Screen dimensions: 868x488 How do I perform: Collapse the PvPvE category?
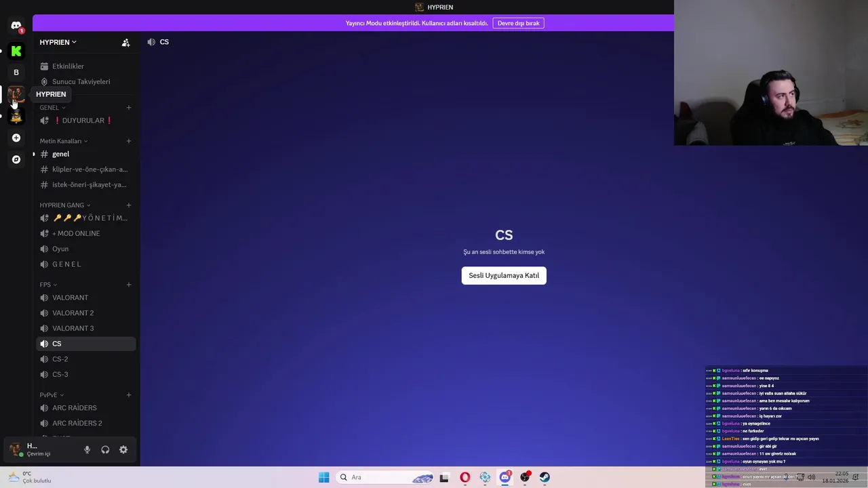click(x=52, y=395)
